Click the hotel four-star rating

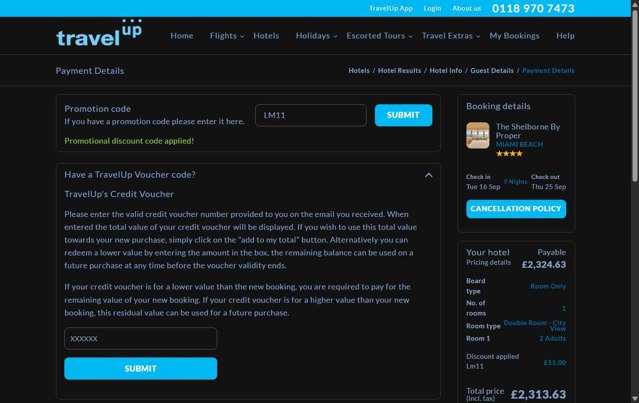509,154
